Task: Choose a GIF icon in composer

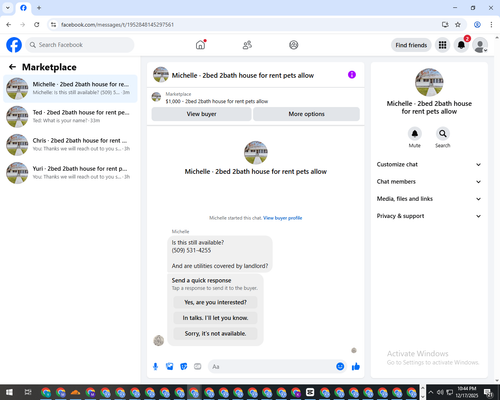Action: (198, 367)
